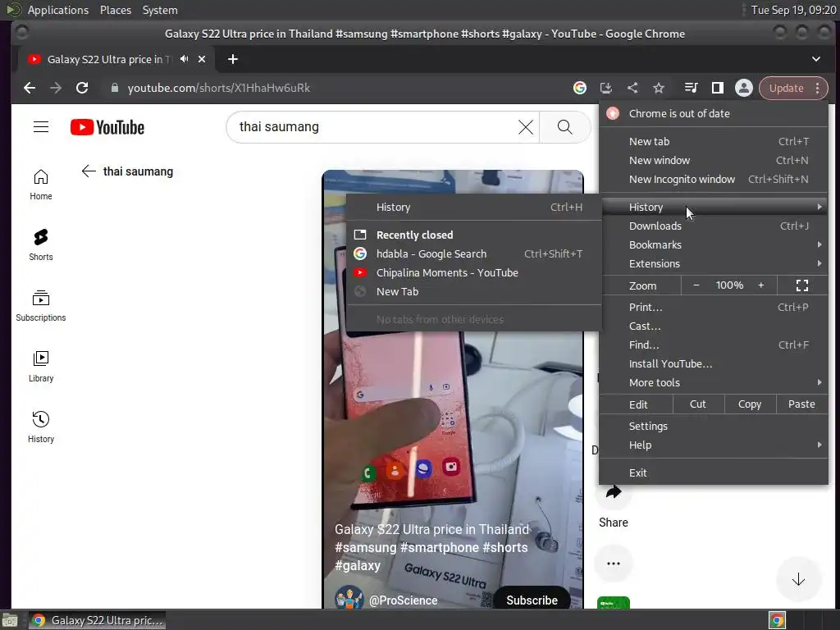Open Downloads from Chrome menu
The width and height of the screenshot is (840, 630).
tap(714, 226)
